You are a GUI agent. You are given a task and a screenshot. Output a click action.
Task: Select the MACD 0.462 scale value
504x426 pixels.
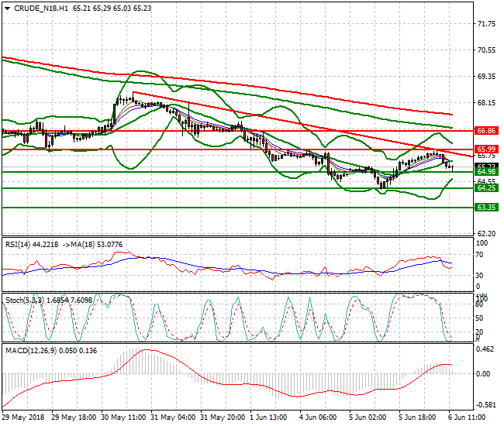pyautogui.click(x=485, y=349)
